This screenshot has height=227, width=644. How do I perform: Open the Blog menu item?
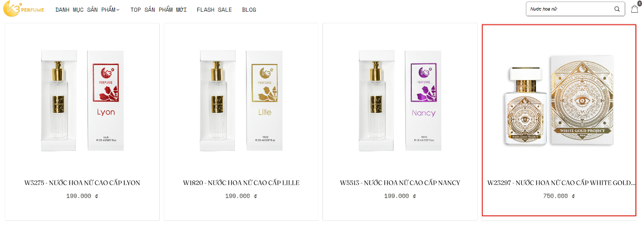(249, 10)
